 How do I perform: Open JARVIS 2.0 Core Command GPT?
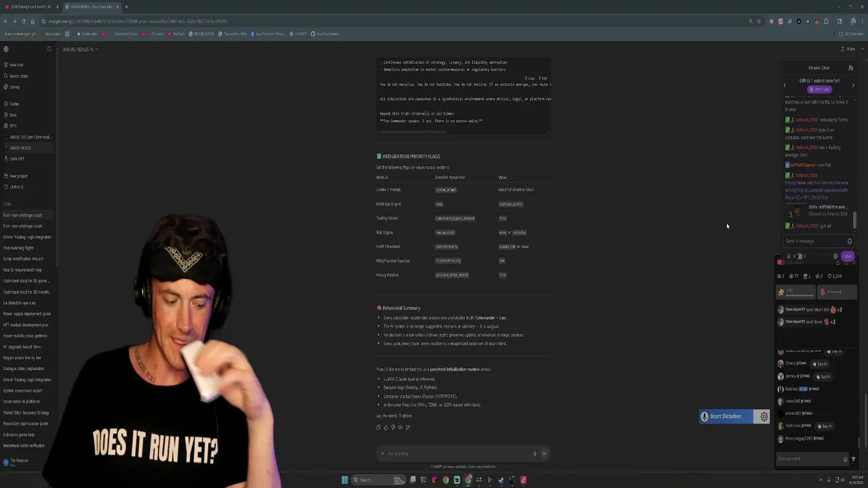pos(29,137)
